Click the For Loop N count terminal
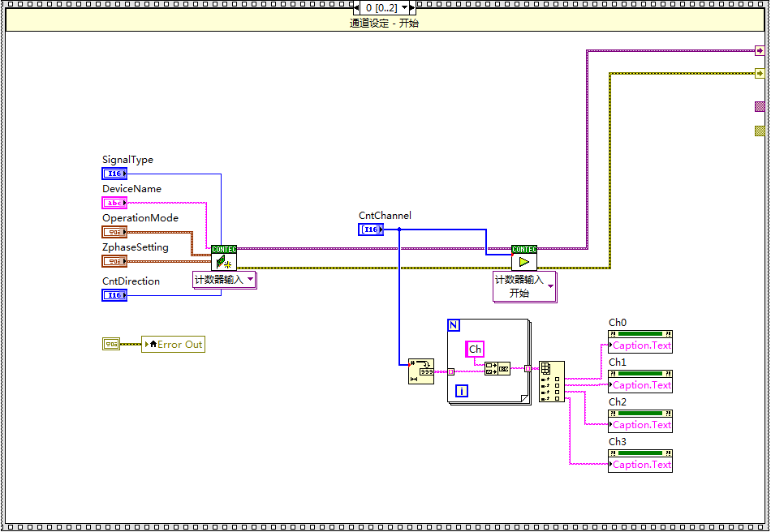The height and width of the screenshot is (532, 771). 454,325
